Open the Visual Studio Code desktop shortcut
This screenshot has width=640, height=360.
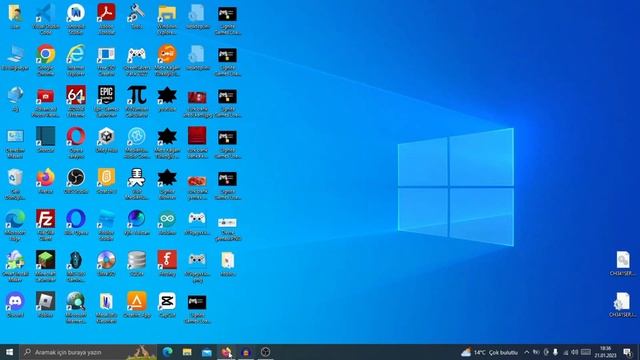click(45, 18)
